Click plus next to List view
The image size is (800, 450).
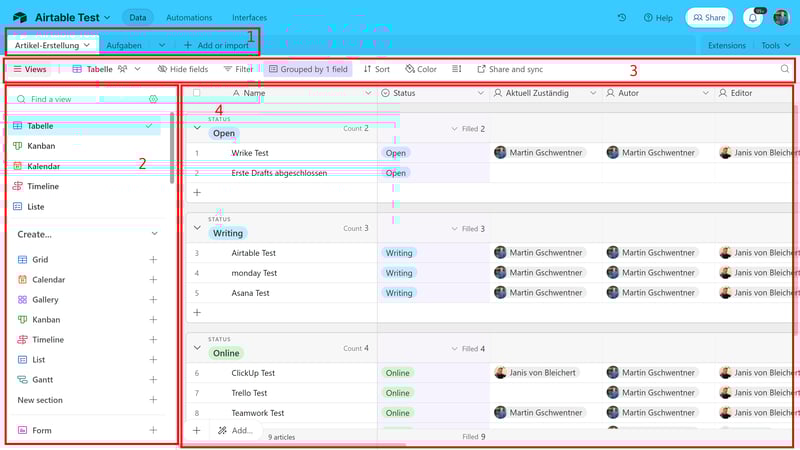tap(153, 360)
